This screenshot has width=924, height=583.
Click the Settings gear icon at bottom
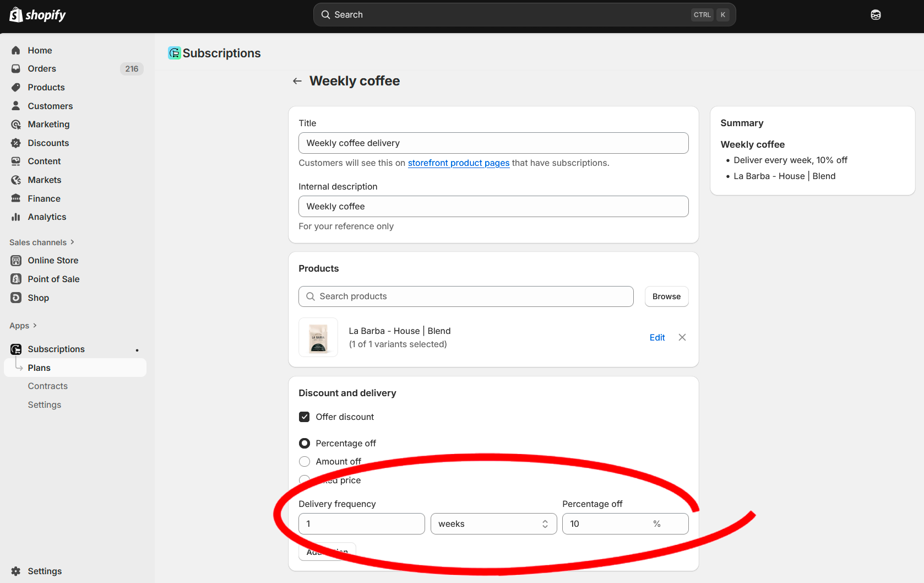point(16,571)
